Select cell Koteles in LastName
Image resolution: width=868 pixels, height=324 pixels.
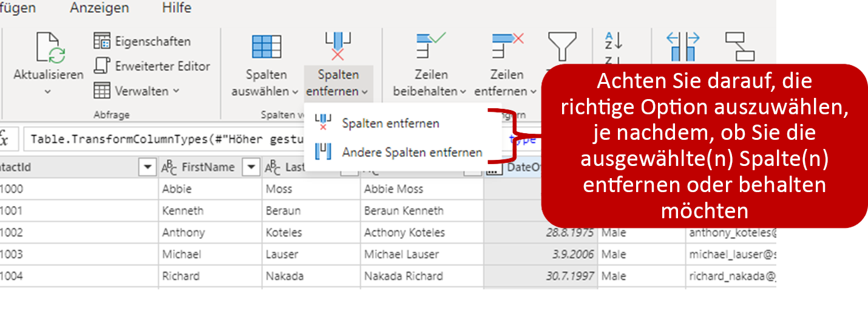[x=311, y=232]
